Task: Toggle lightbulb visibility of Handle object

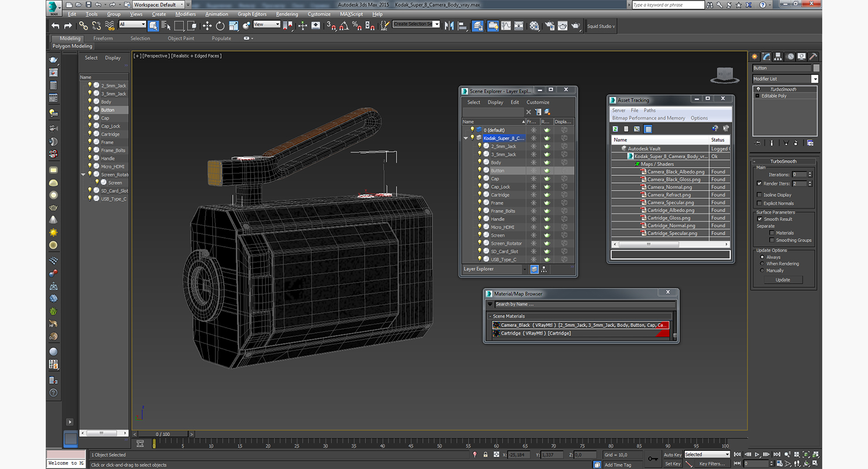Action: pyautogui.click(x=90, y=158)
